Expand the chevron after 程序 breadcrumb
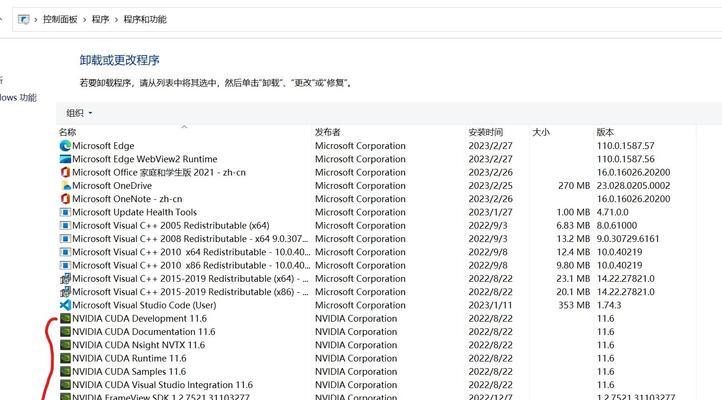Image resolution: width=722 pixels, height=400 pixels. tap(116, 20)
